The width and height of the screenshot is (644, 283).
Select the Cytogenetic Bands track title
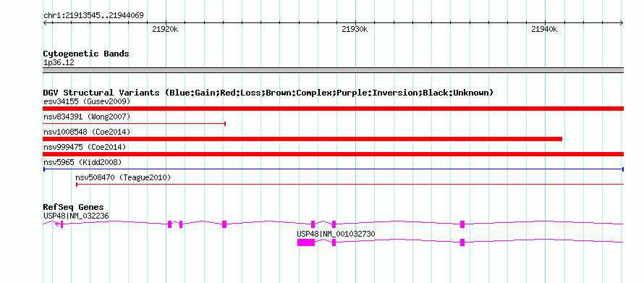(x=86, y=54)
